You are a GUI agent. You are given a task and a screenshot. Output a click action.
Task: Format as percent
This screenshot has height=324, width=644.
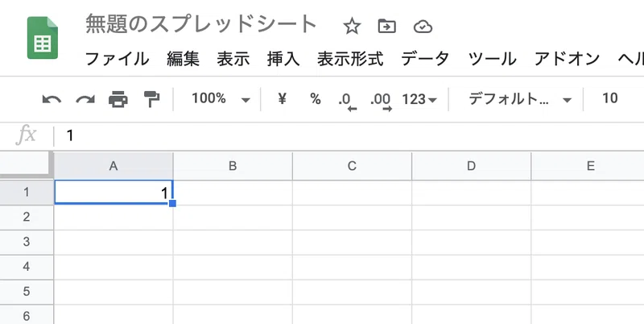[315, 98]
